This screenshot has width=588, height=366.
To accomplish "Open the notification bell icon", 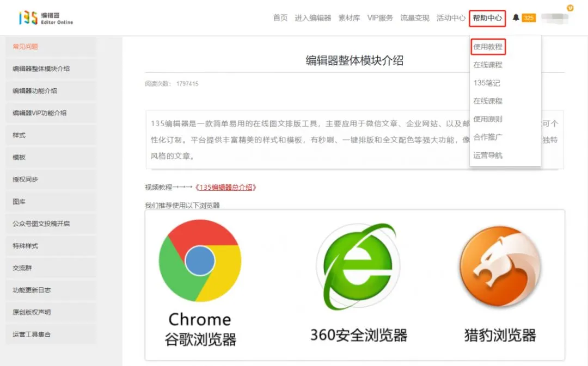I will (516, 17).
